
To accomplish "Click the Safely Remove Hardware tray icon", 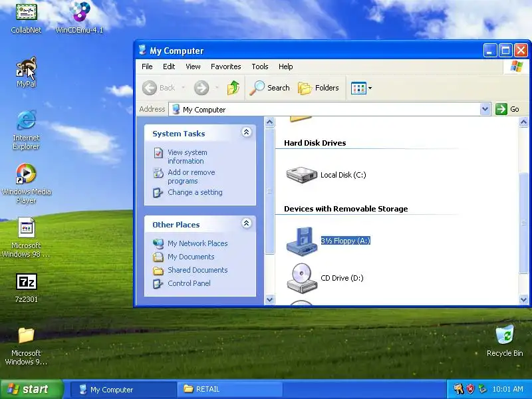I will (x=481, y=389).
